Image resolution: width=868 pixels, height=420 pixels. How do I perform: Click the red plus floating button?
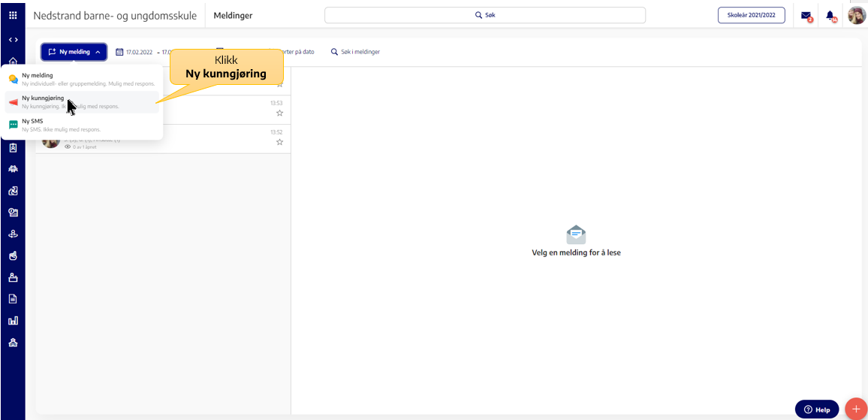click(x=857, y=409)
